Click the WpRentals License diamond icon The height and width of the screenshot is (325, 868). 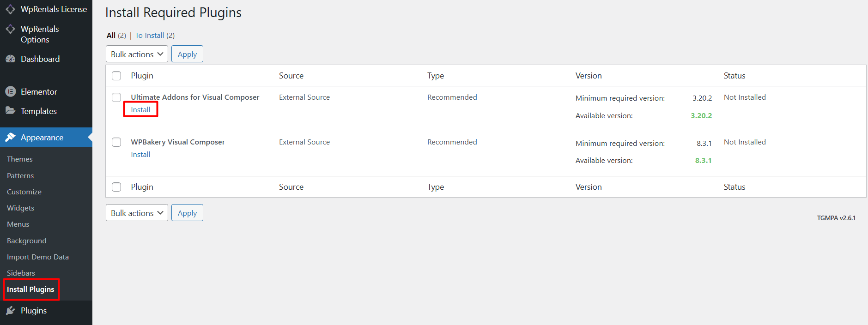(10, 9)
